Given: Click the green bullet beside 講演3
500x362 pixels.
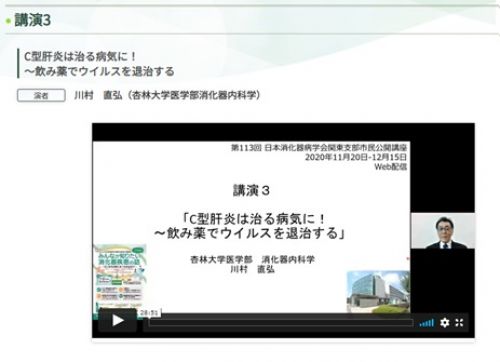Looking at the screenshot, I should 9,21.
